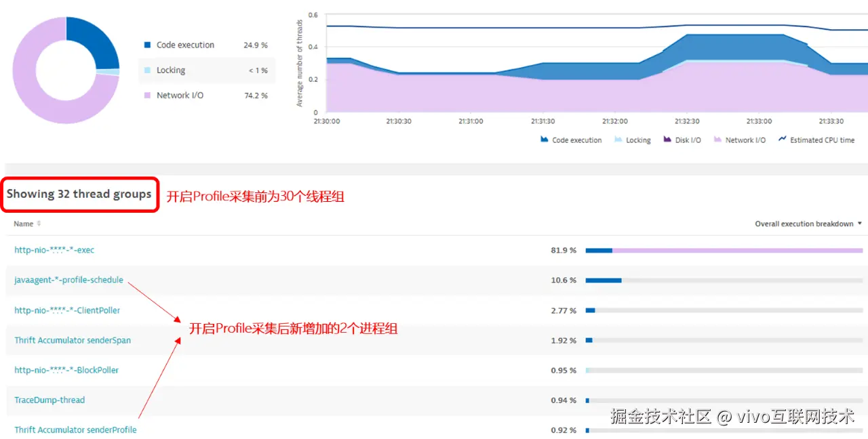Open the http-nio-*.*.*.*-*-BlockPoller thread group

[66, 370]
